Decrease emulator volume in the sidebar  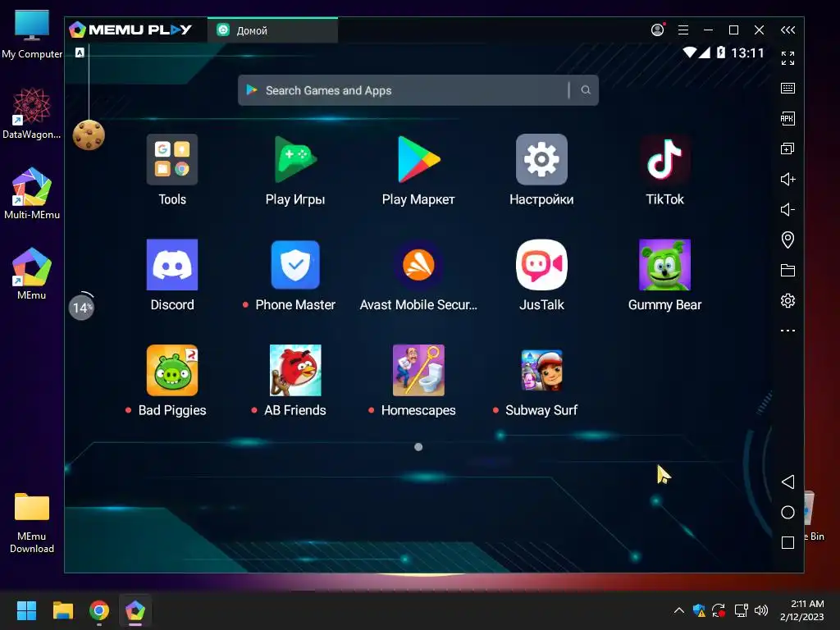(x=787, y=209)
